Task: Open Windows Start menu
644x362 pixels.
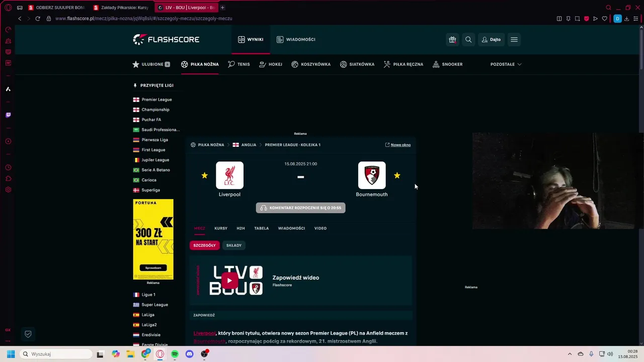Action: point(11,354)
